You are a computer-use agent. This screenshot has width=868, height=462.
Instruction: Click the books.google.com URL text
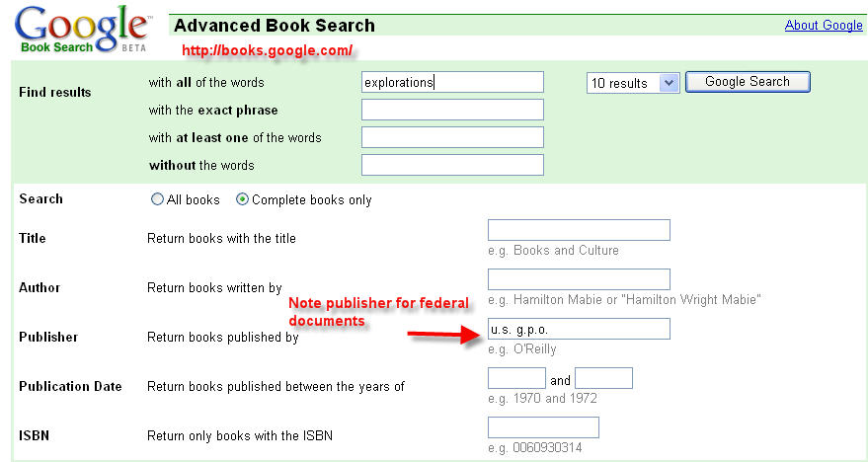tap(266, 49)
